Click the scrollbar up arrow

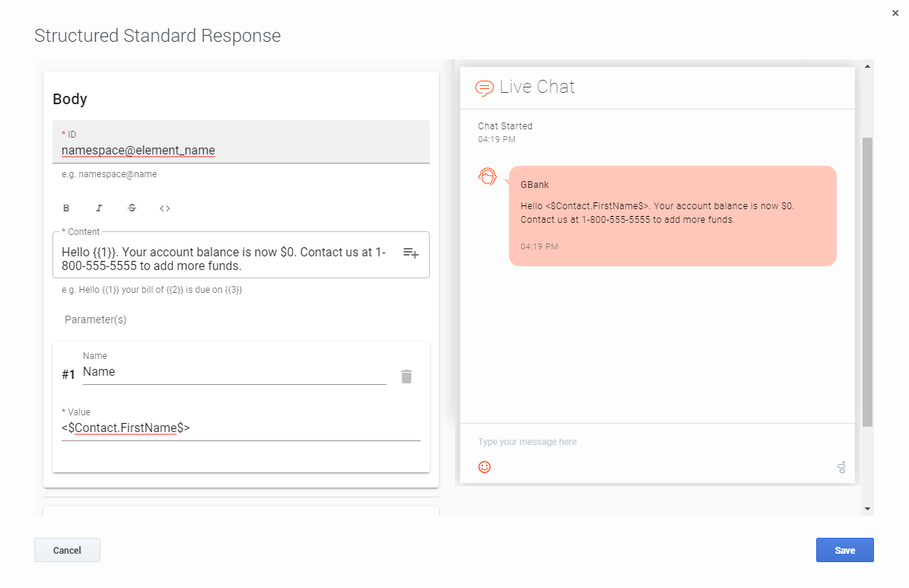[x=867, y=66]
